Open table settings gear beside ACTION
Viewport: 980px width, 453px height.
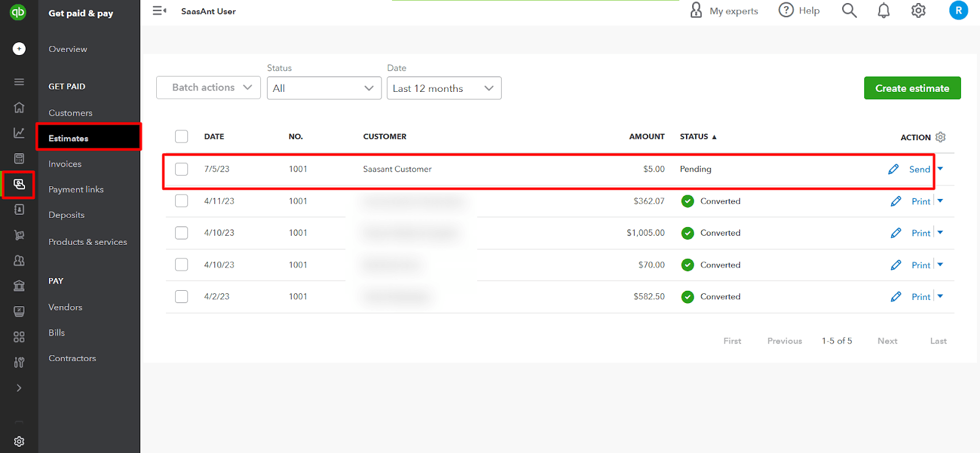pos(941,137)
